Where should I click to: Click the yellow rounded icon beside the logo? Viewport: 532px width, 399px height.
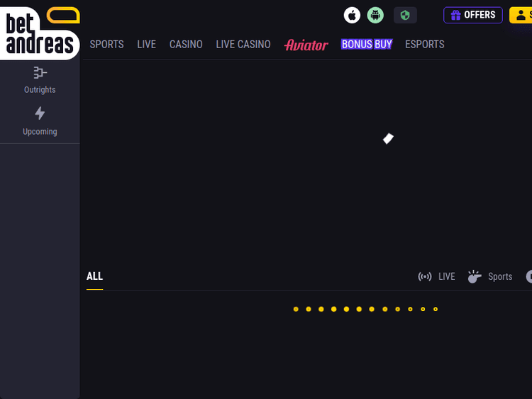63,14
